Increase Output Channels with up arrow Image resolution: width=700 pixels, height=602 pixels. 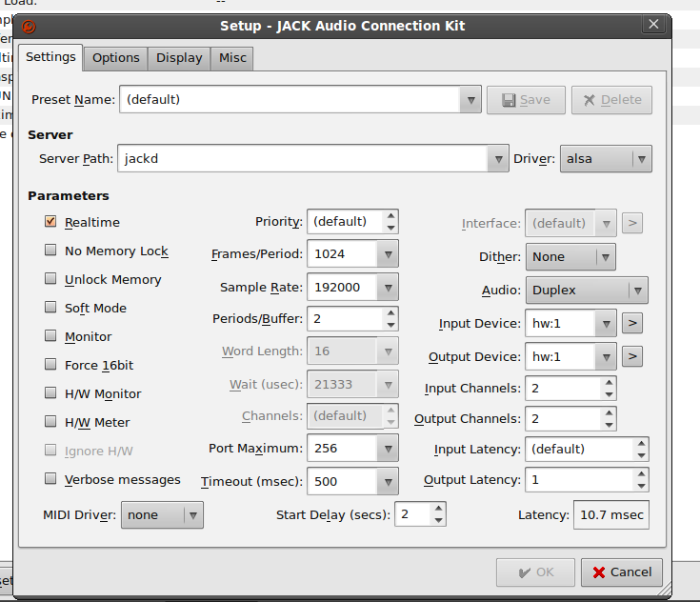pyautogui.click(x=609, y=413)
